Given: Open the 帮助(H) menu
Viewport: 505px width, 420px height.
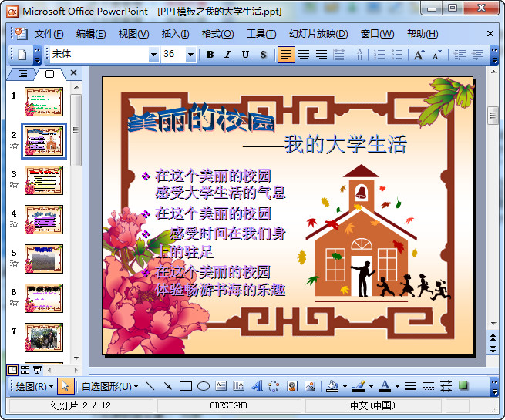Looking at the screenshot, I should point(423,34).
